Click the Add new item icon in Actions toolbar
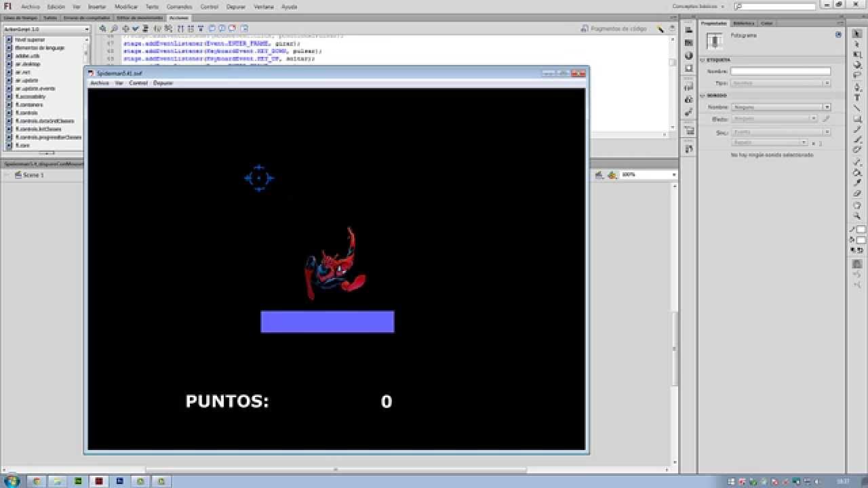Screen dimensions: 868x488 103,29
